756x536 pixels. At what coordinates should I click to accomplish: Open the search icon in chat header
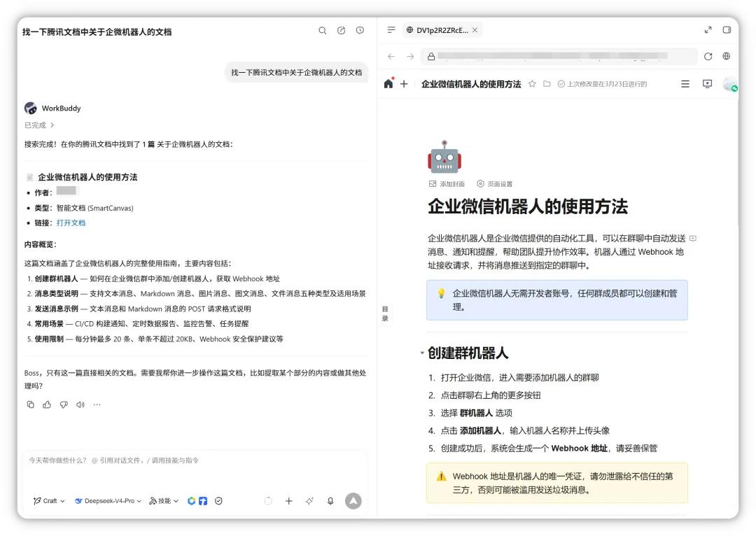[x=323, y=30]
